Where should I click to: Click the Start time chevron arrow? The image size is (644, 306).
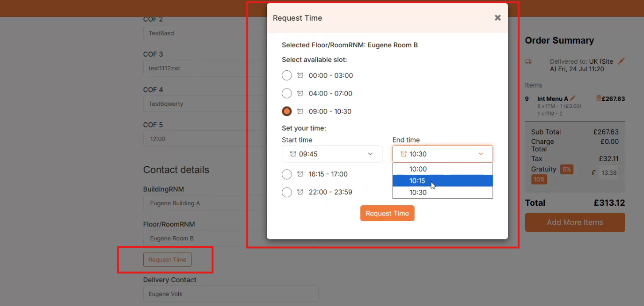[370, 154]
